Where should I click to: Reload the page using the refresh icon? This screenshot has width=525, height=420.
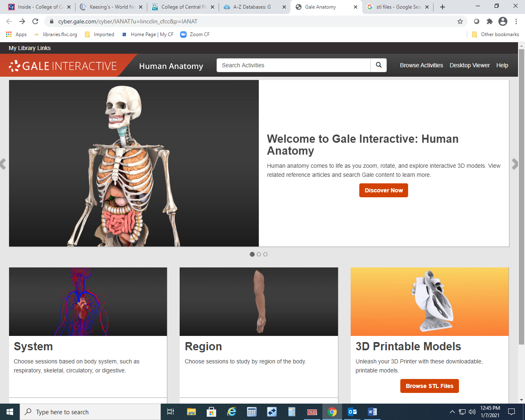pos(35,21)
